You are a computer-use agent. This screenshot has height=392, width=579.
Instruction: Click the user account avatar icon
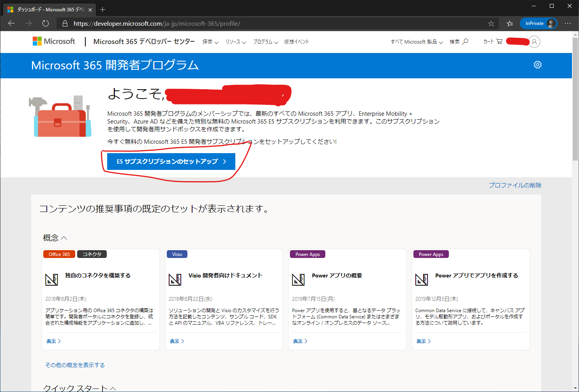coord(535,42)
